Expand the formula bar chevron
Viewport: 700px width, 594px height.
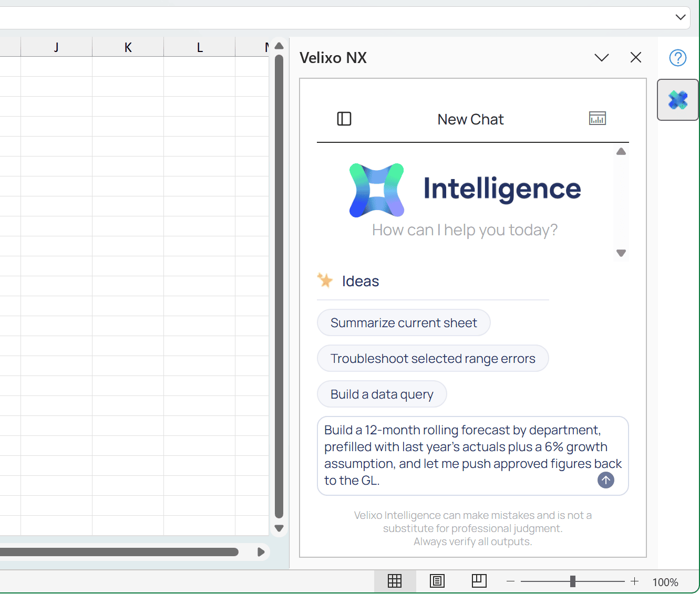[681, 17]
